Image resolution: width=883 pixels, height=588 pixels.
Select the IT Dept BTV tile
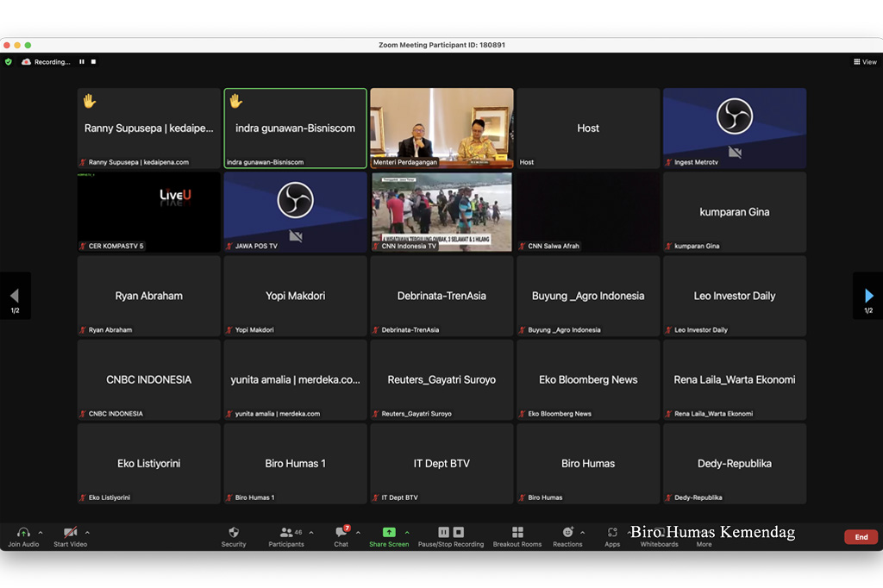point(441,464)
